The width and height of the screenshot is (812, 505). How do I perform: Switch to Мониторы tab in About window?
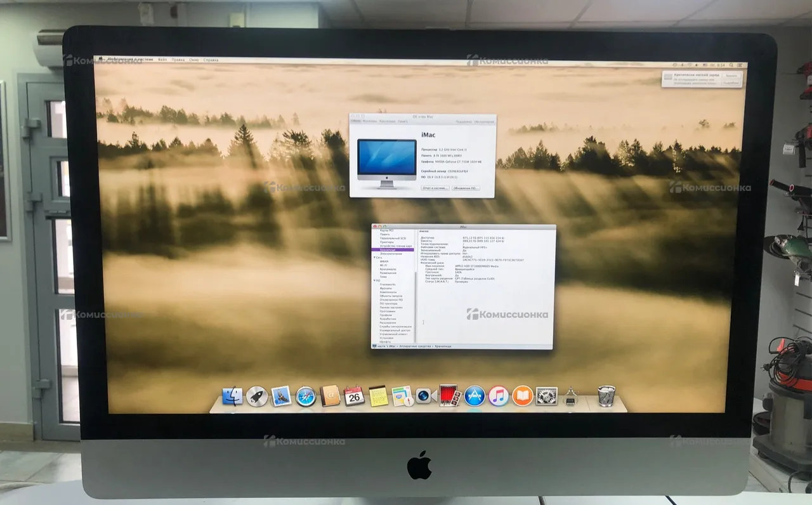[x=370, y=121]
